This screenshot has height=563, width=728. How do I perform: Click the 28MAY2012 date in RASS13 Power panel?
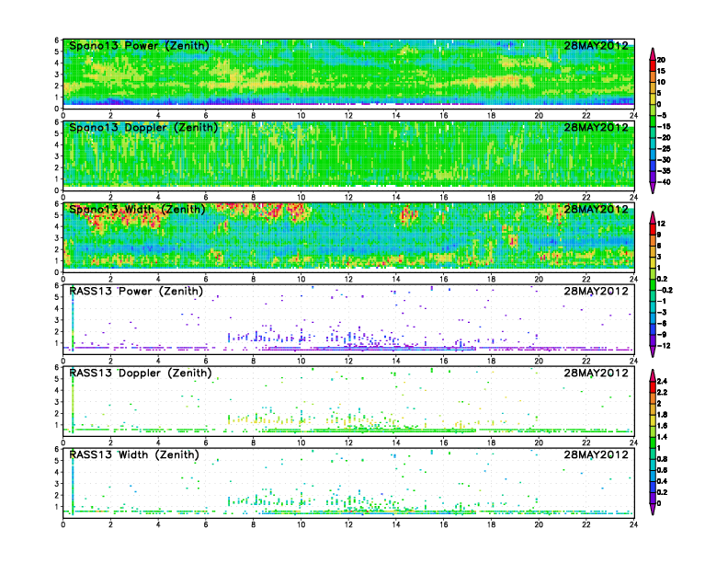click(x=596, y=292)
